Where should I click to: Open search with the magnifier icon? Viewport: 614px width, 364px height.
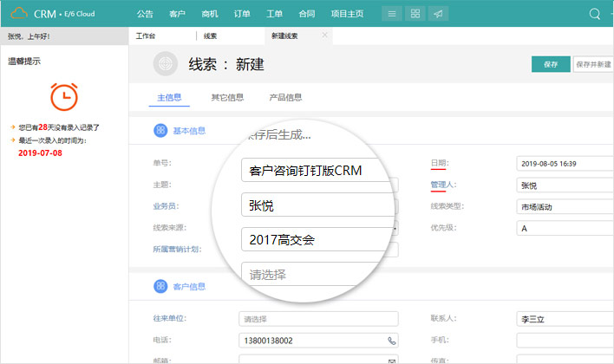click(x=595, y=14)
